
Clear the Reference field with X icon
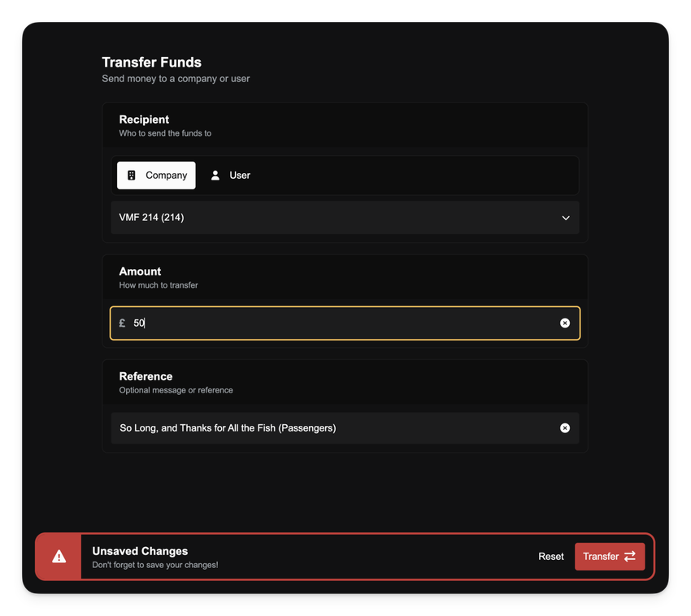pos(565,428)
